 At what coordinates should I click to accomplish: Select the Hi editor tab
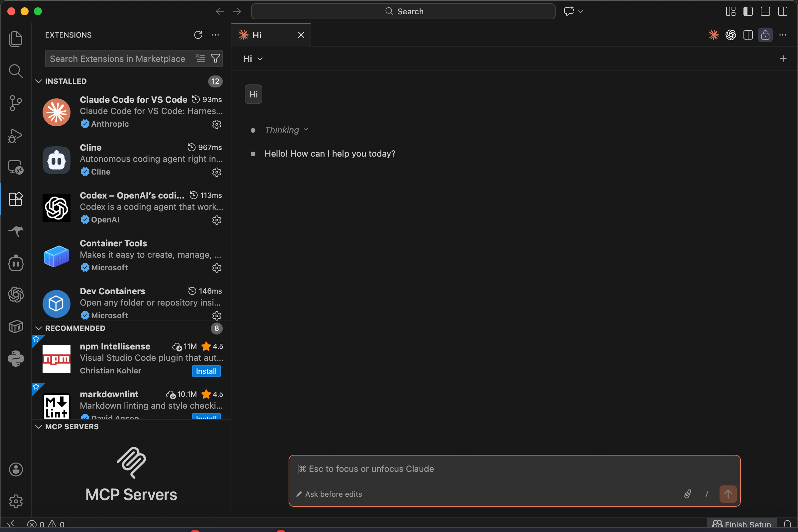click(271, 35)
